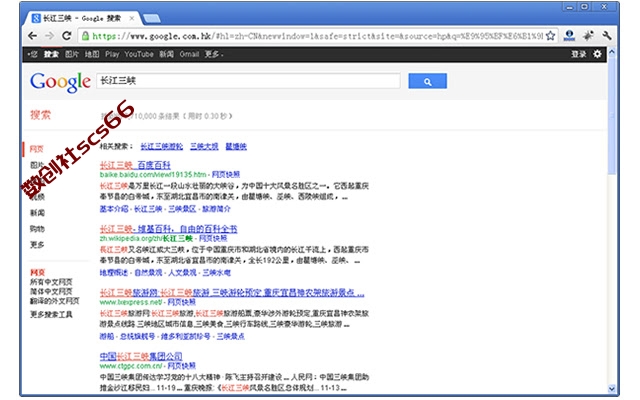Open Gmail in the black top bar
640x400 pixels.
tap(189, 54)
